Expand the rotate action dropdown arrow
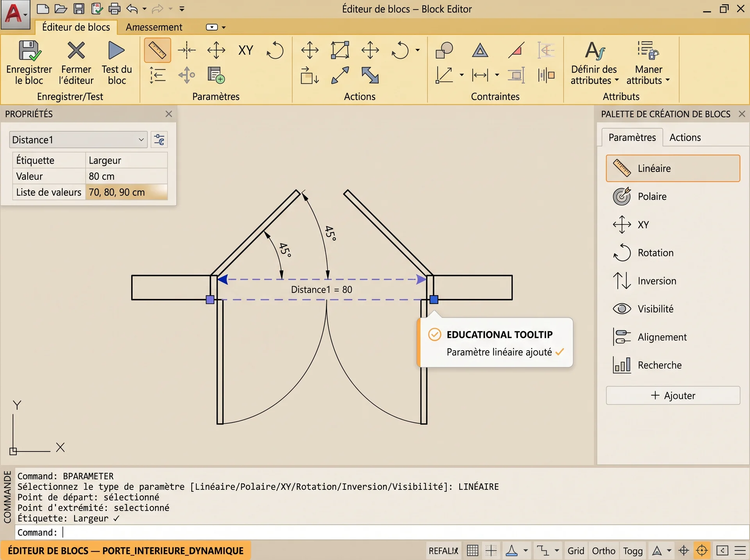Image resolution: width=750 pixels, height=560 pixels. pyautogui.click(x=418, y=50)
